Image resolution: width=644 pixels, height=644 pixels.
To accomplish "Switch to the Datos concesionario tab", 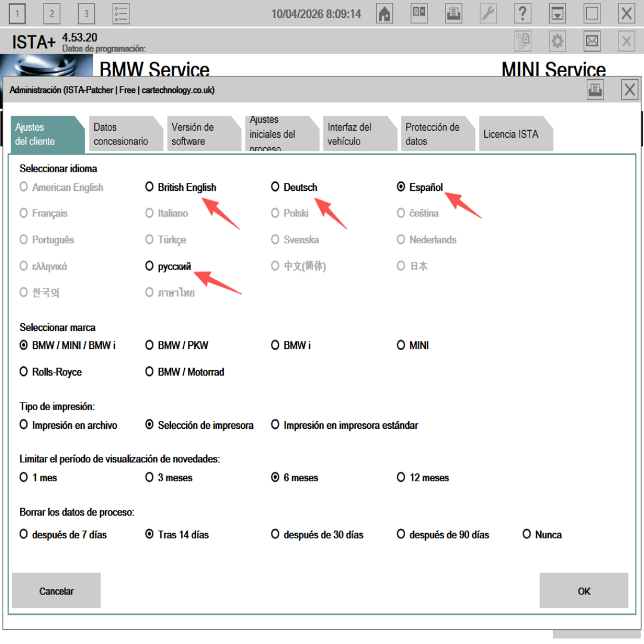I will coord(126,134).
